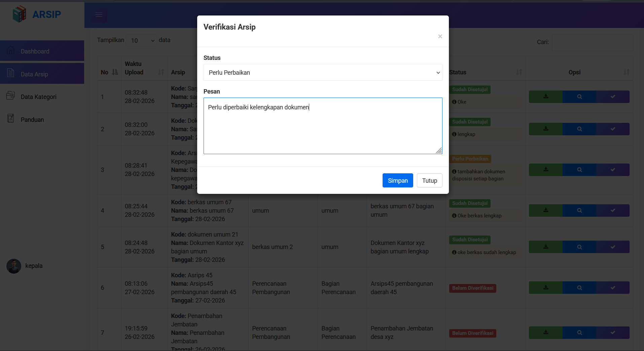The image size is (644, 351).
Task: View details of row 2 archive
Action: click(579, 129)
